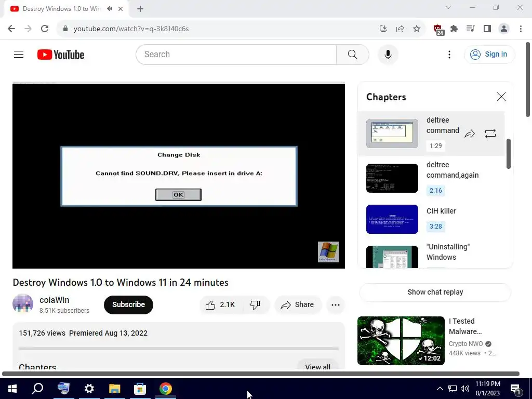532x399 pixels.
Task: Reload the page
Action: (x=45, y=29)
